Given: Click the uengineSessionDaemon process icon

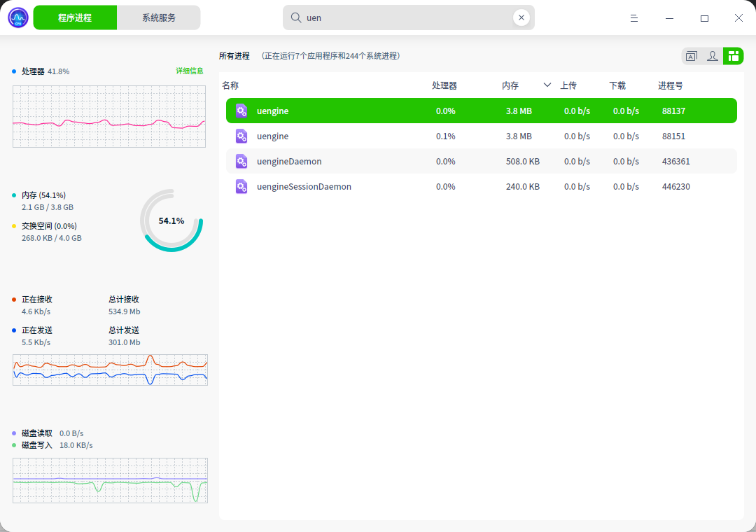Looking at the screenshot, I should 241,186.
